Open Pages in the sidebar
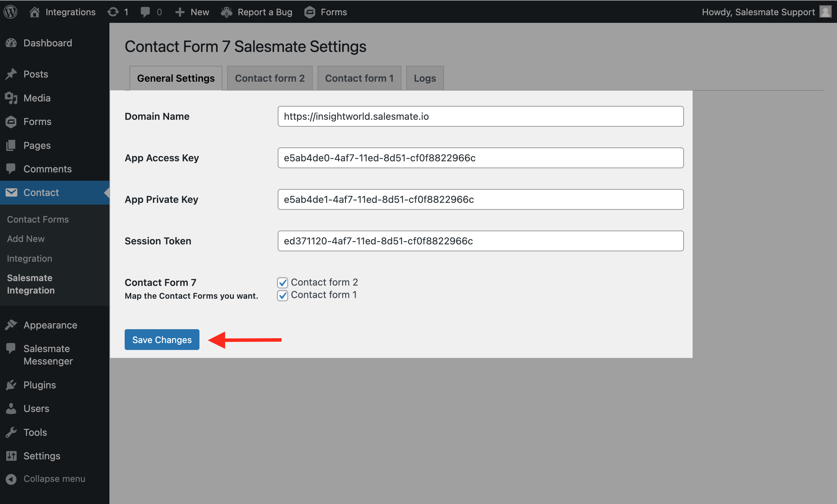The height and width of the screenshot is (504, 837). (37, 145)
